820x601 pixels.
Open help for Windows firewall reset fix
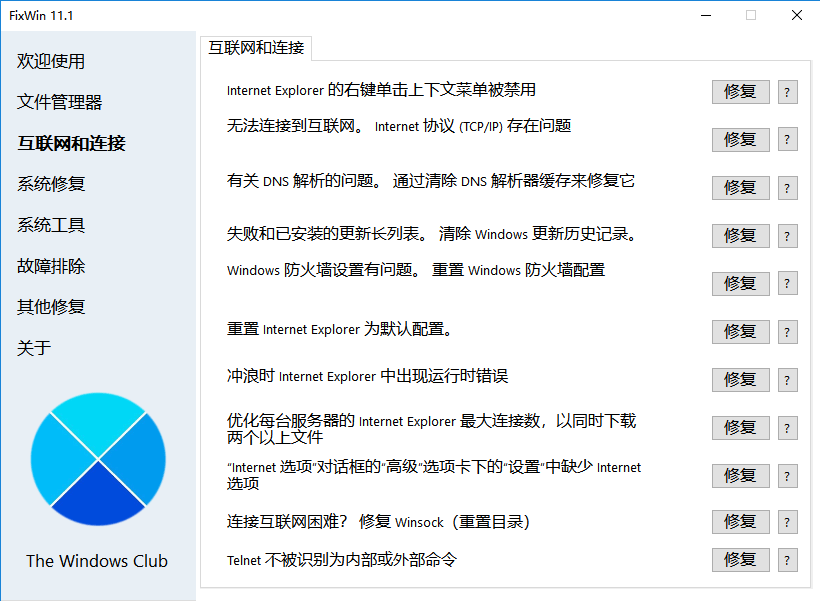787,283
